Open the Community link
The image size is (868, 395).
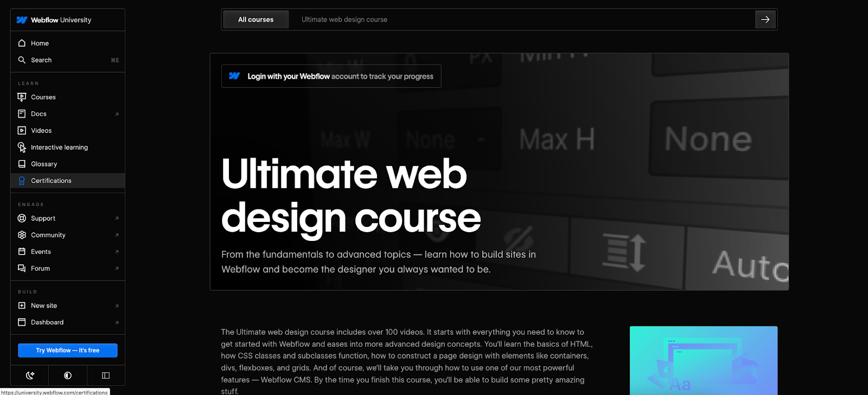[68, 235]
